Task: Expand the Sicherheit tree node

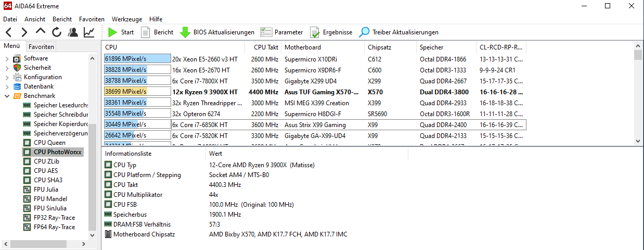Action: 7,68
